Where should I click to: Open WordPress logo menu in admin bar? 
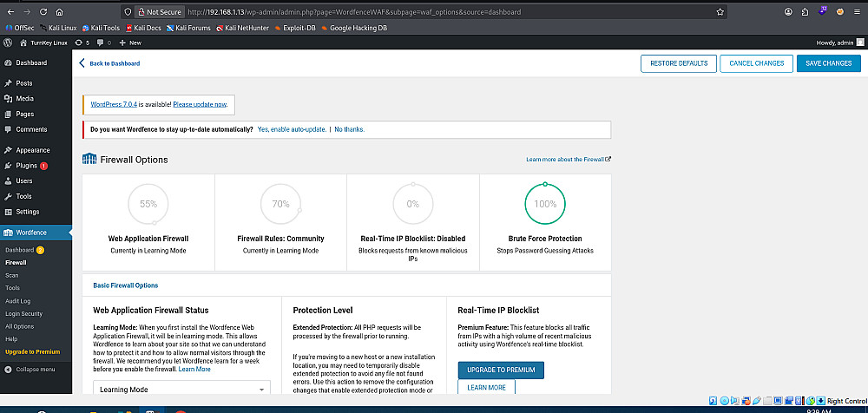(8, 42)
